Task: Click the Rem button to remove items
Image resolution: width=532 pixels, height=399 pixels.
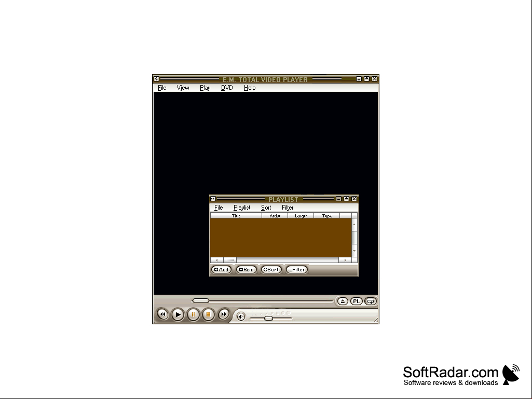Action: click(x=247, y=269)
